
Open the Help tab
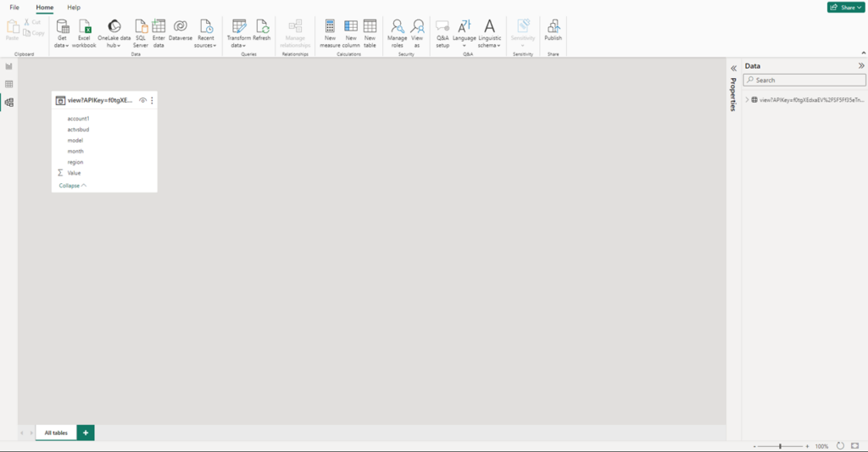[x=74, y=7]
